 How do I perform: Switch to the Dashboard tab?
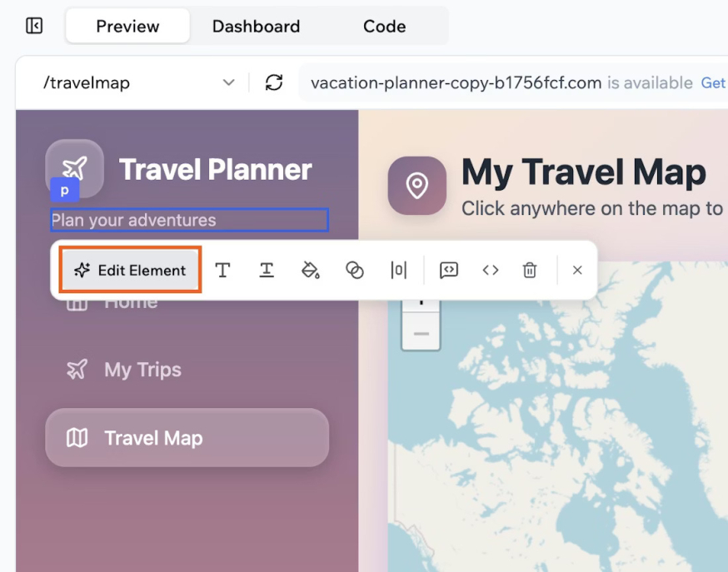coord(256,26)
